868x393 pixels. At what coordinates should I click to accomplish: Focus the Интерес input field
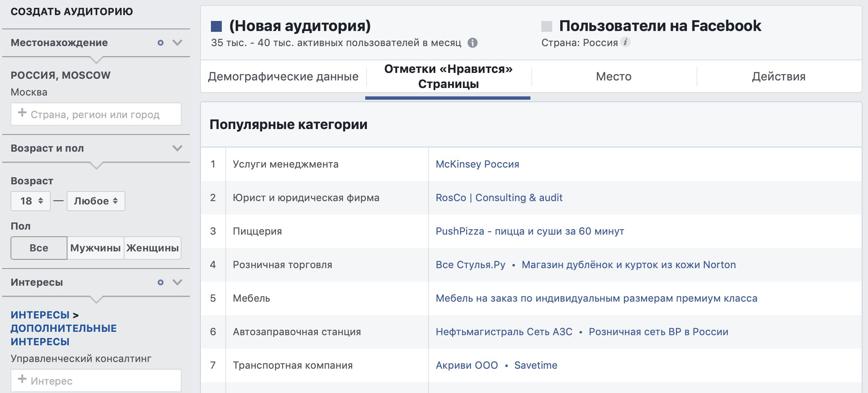tap(96, 380)
